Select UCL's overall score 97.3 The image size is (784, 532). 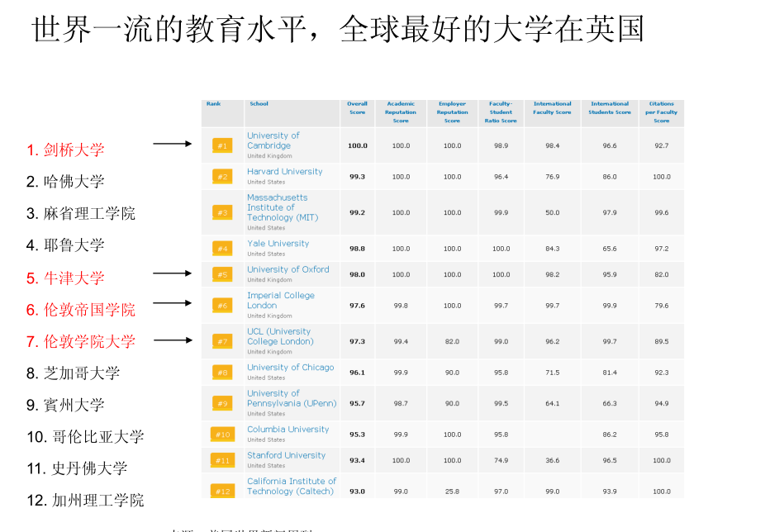[357, 341]
